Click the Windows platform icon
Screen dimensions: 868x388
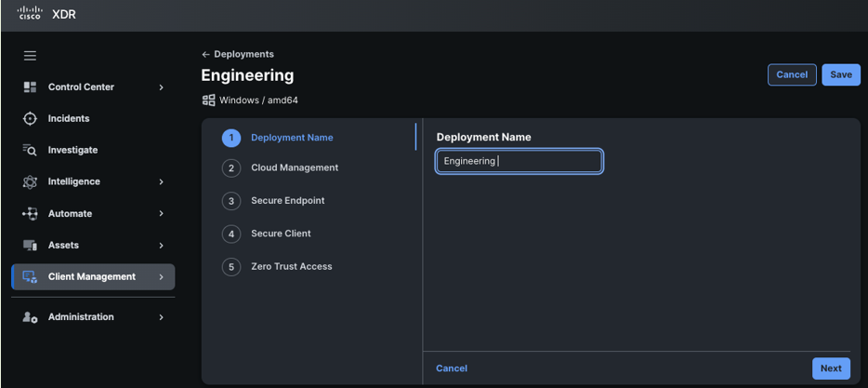pos(209,100)
